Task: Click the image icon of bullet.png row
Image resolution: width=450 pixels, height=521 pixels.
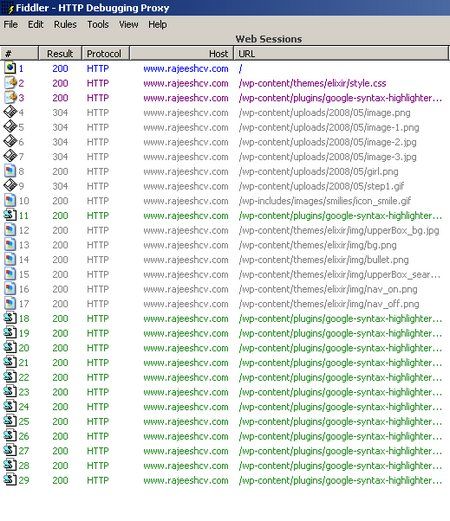Action: click(10, 259)
